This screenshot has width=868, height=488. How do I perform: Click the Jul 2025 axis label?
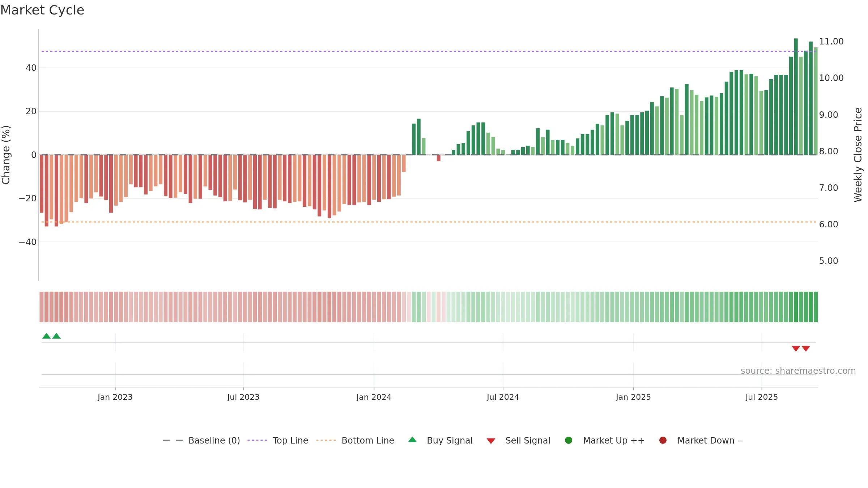tap(762, 397)
